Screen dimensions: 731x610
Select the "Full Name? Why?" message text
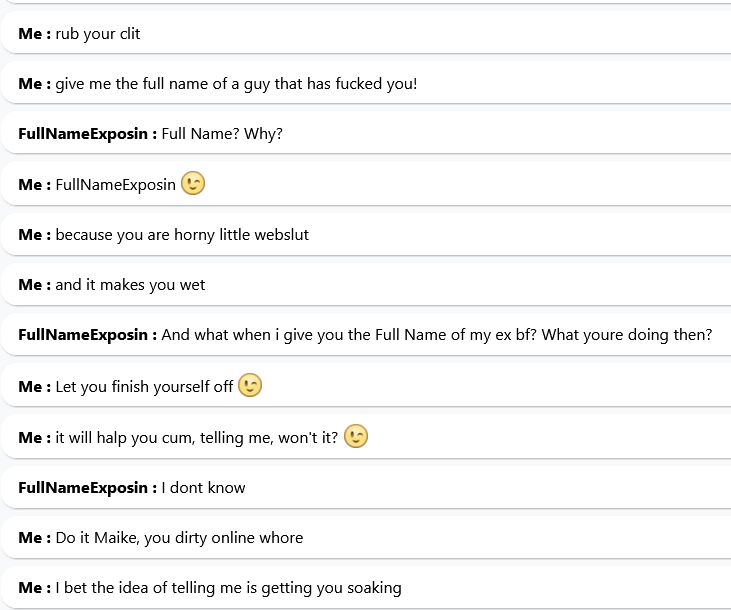tap(222, 134)
